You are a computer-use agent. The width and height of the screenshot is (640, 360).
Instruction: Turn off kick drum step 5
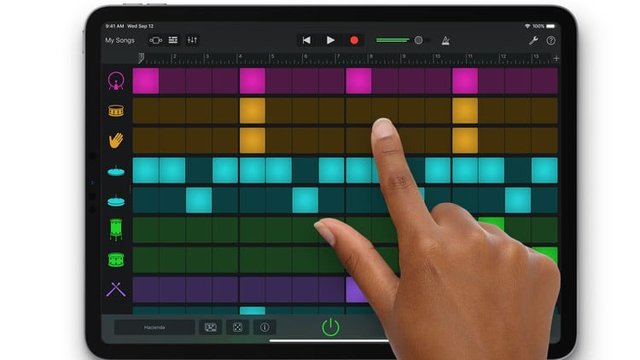252,81
